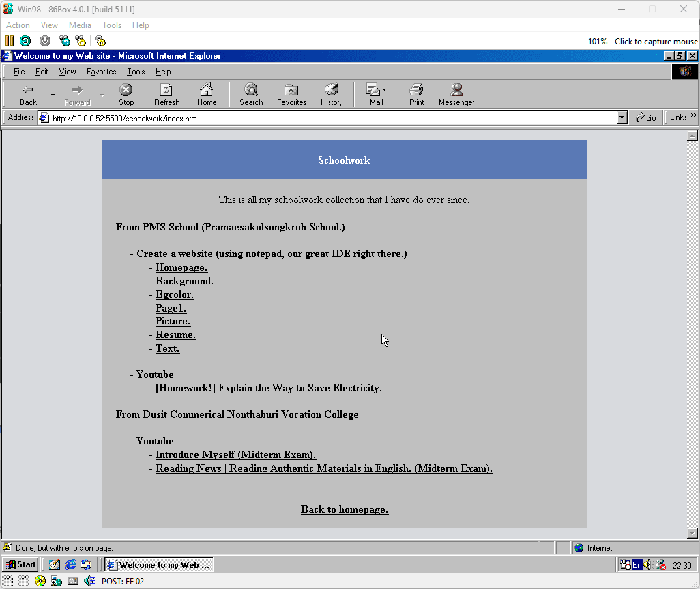Open the Favorites menu in IE menu bar
Viewport: 700px width, 589px height.
pyautogui.click(x=101, y=72)
